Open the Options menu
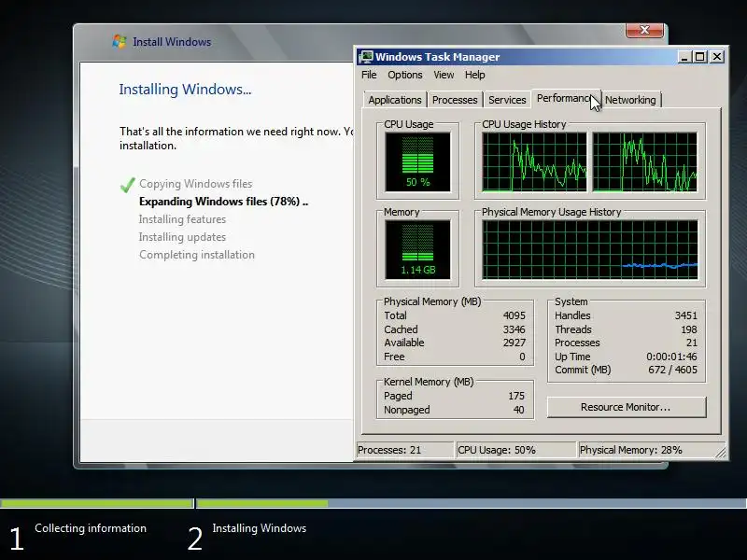 tap(405, 75)
